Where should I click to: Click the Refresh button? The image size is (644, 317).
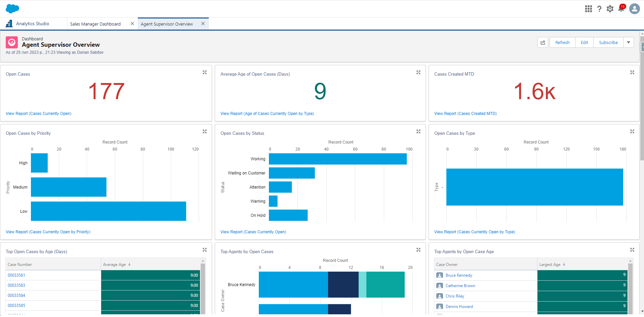click(562, 42)
